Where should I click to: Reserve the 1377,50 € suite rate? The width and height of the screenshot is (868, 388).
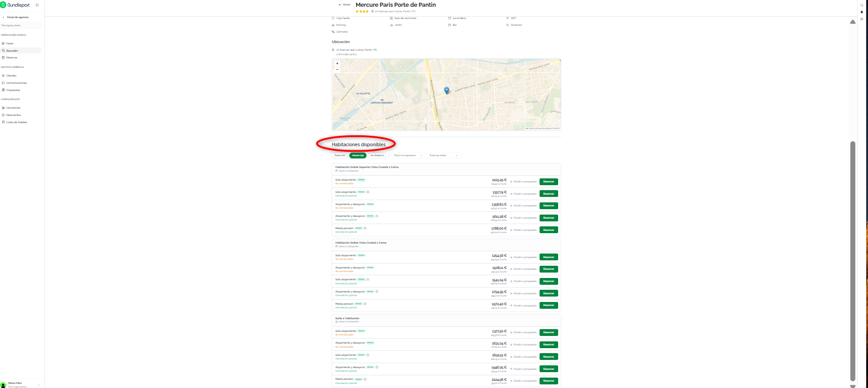point(549,332)
